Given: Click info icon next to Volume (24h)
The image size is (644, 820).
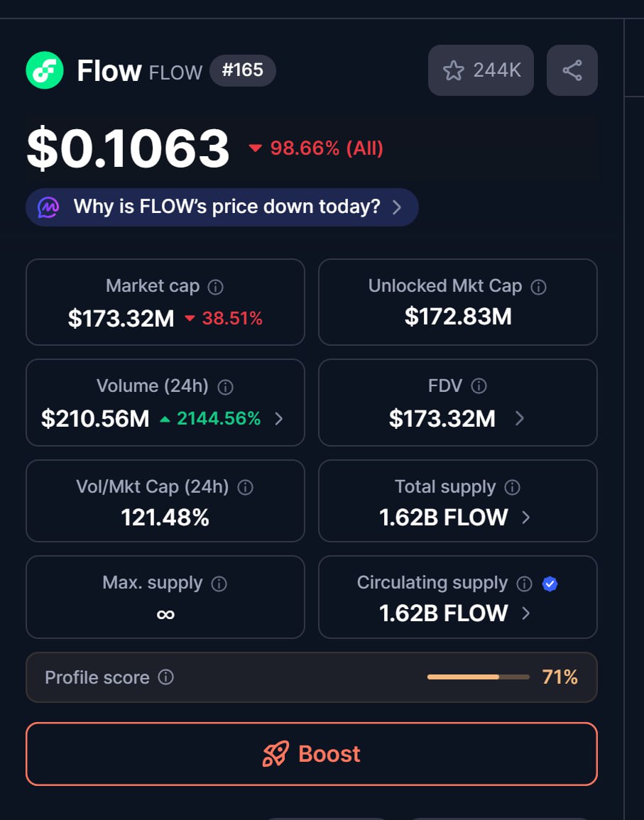Looking at the screenshot, I should [225, 387].
